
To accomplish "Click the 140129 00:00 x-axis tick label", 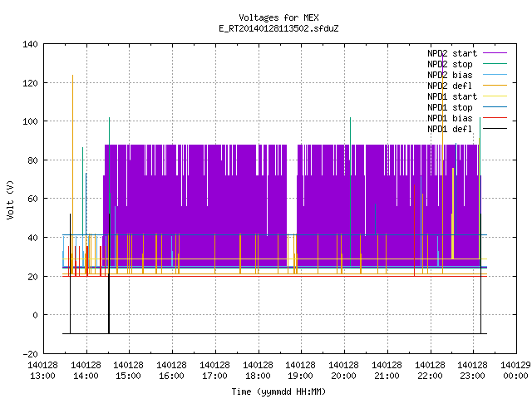I will pyautogui.click(x=515, y=371).
